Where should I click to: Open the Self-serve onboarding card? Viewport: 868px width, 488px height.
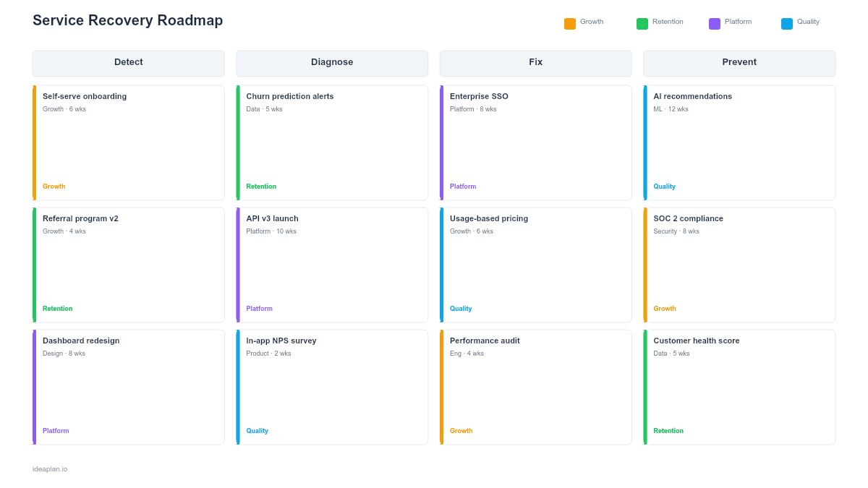(x=128, y=142)
